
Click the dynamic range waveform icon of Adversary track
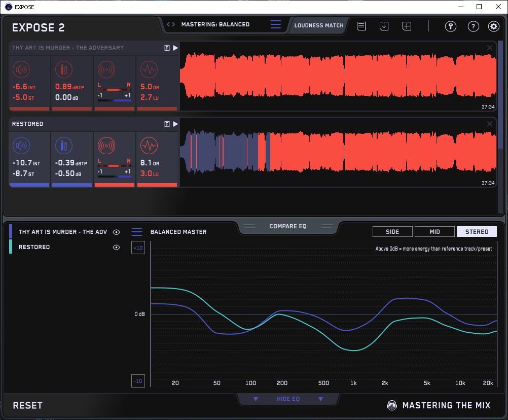click(x=148, y=69)
